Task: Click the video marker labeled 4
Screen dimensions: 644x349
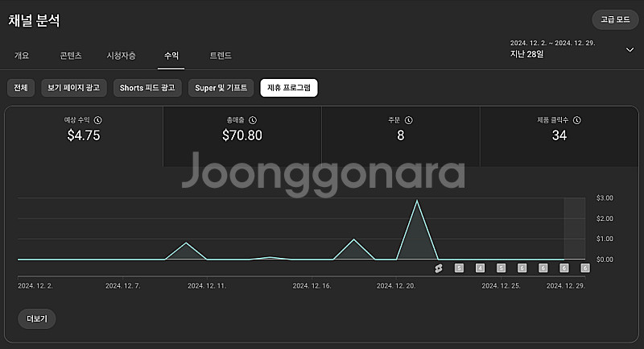Action: click(x=480, y=268)
